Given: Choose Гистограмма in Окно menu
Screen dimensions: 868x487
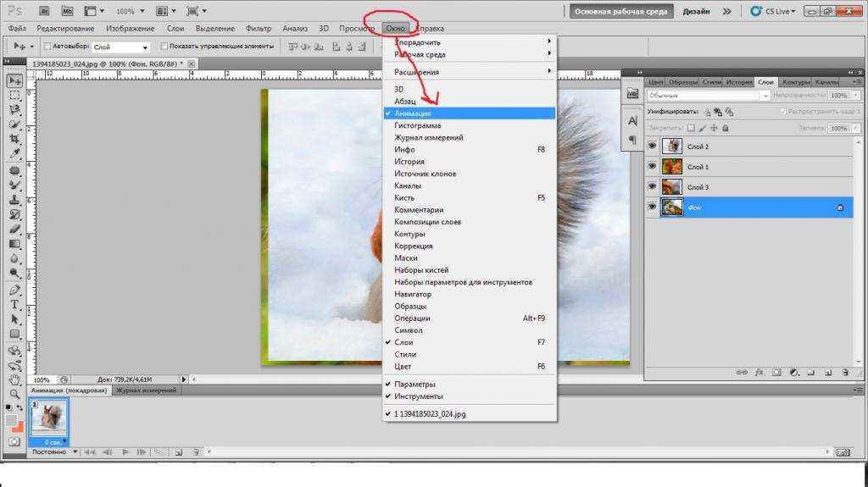Looking at the screenshot, I should [470, 125].
